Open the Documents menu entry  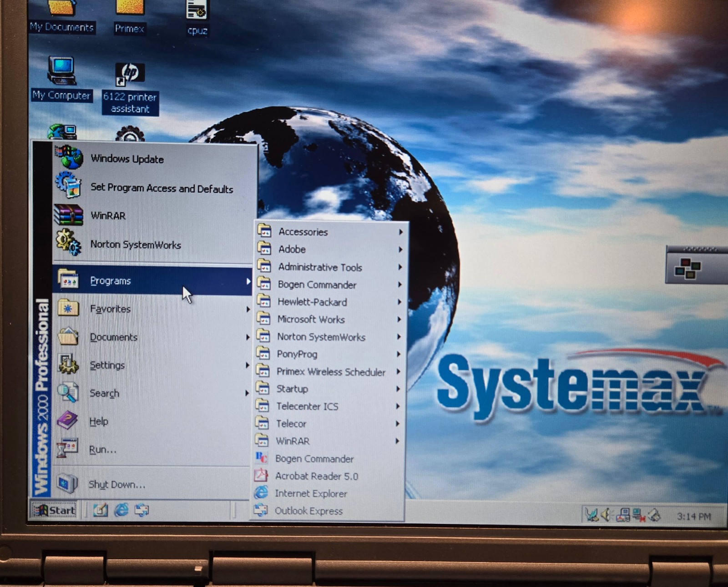click(152, 337)
